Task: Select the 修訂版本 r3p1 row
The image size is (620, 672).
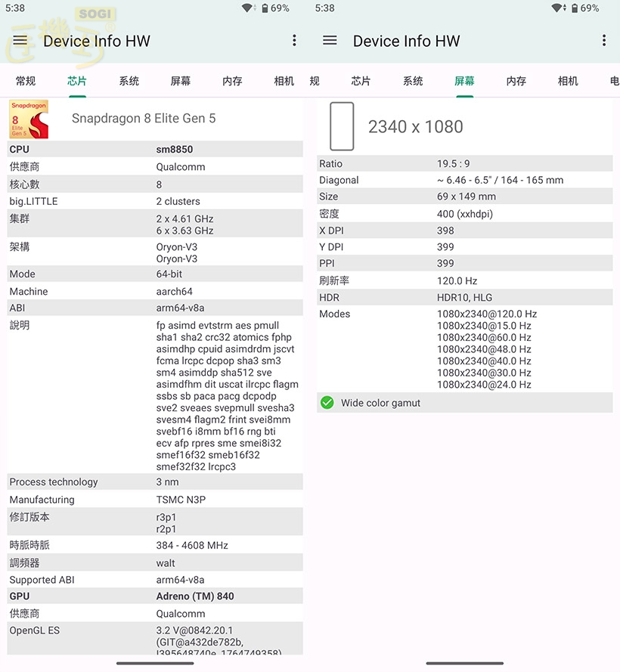Action: pyautogui.click(x=155, y=522)
